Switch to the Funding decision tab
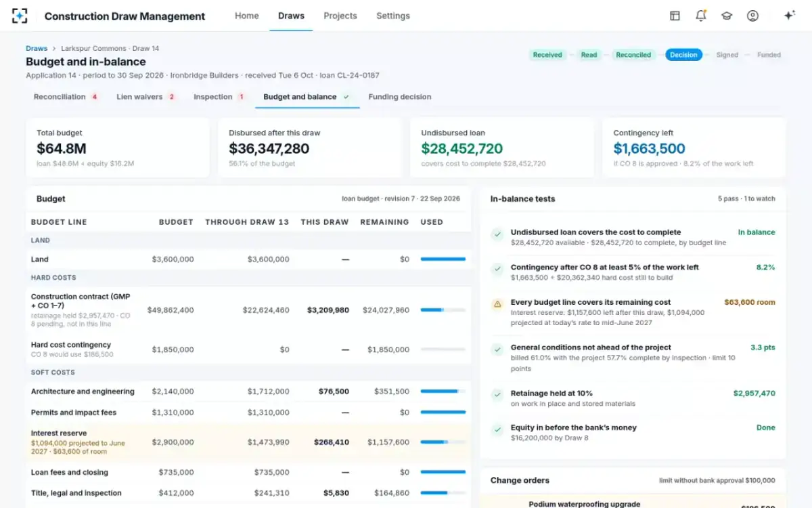 point(400,97)
